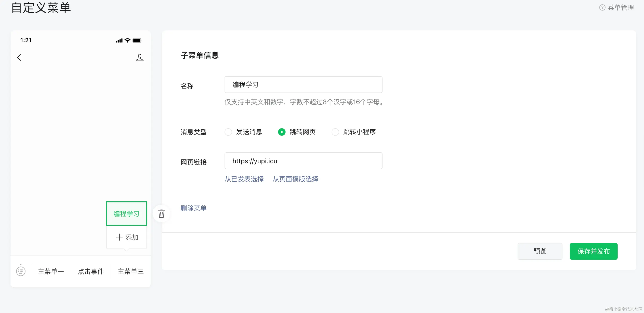
Task: Click the 网页链接 URL input field
Action: coord(303,161)
